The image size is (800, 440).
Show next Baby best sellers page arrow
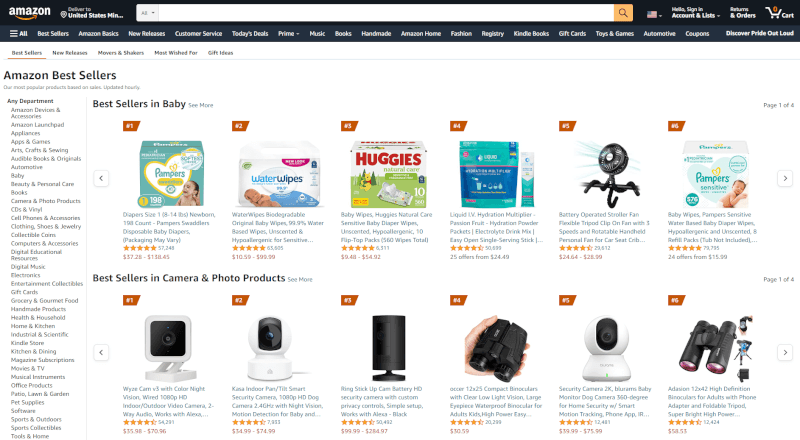click(x=785, y=178)
